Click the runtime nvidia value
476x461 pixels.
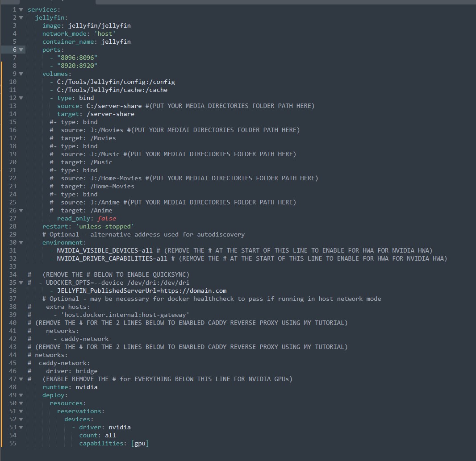click(x=86, y=387)
